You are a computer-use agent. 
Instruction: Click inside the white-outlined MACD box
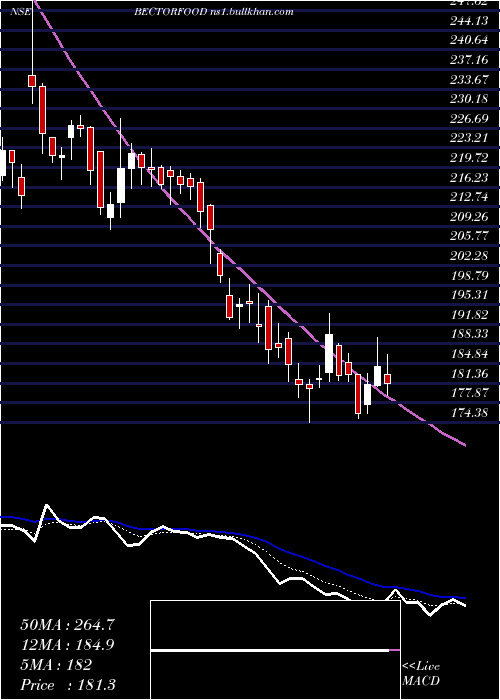(x=275, y=650)
